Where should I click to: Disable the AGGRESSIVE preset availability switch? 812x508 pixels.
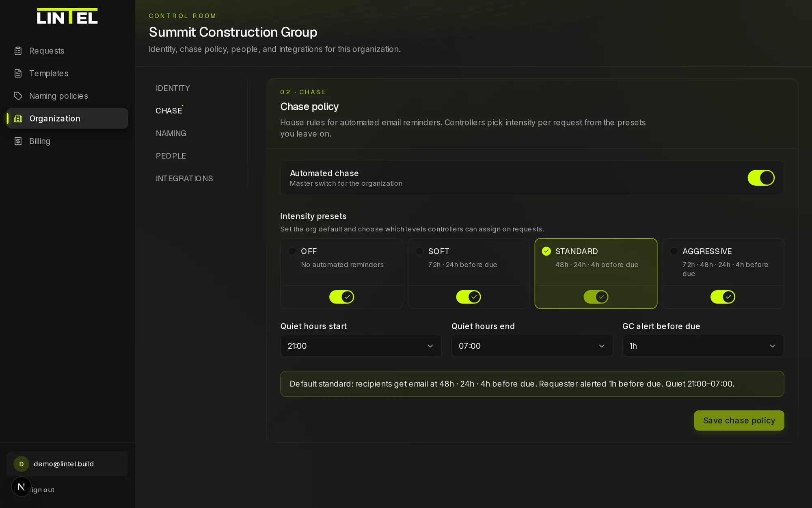[x=723, y=297]
